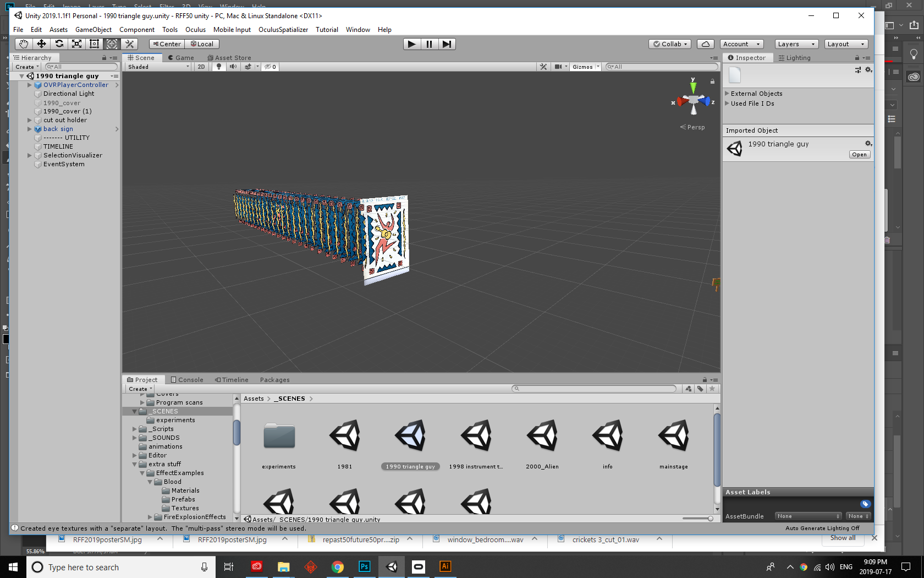Open Inspector settings gear icon
Screen dimensions: 924x578
(x=868, y=70)
